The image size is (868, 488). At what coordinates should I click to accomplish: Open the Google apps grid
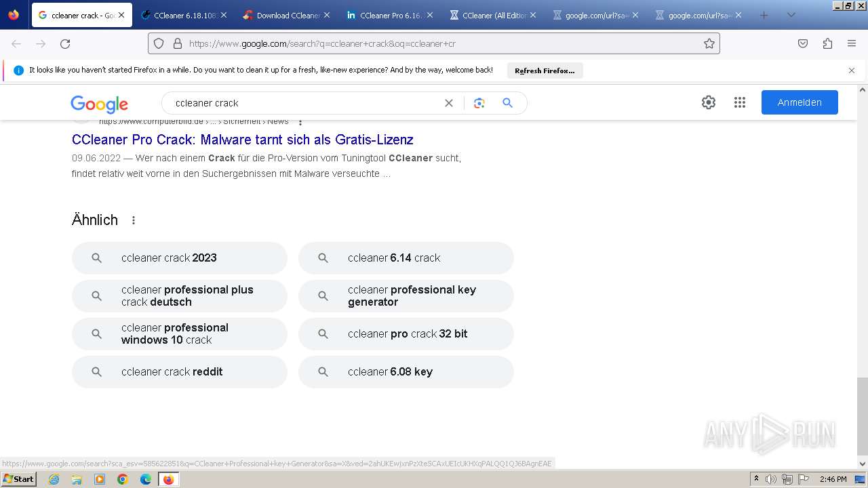740,102
